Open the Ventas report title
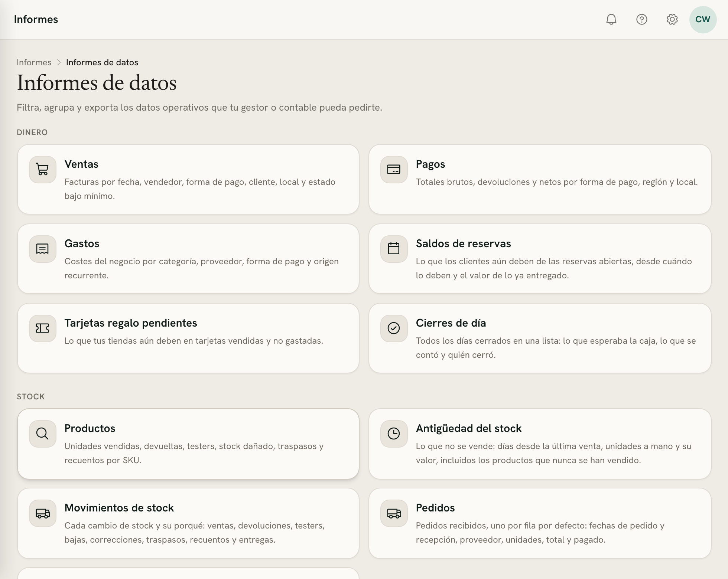Viewport: 728px width, 579px height. 81,164
